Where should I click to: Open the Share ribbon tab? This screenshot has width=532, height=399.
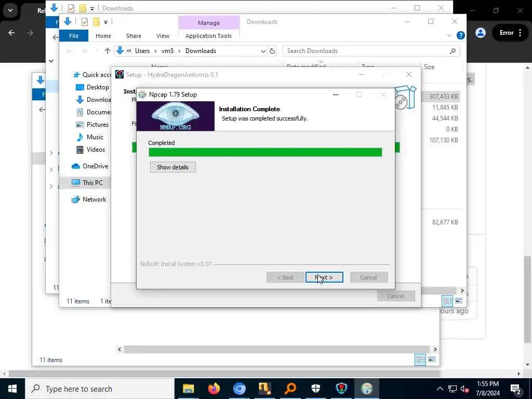click(x=134, y=36)
